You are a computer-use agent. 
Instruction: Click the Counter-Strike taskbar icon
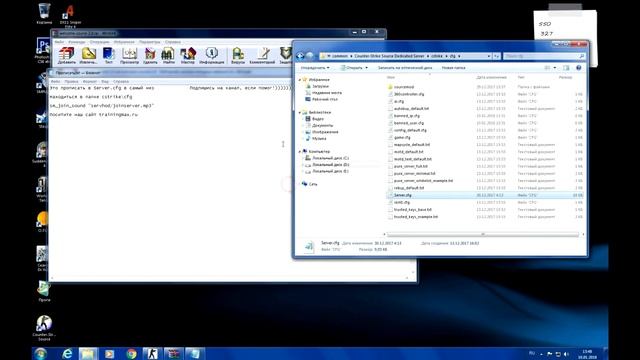pyautogui.click(x=152, y=353)
